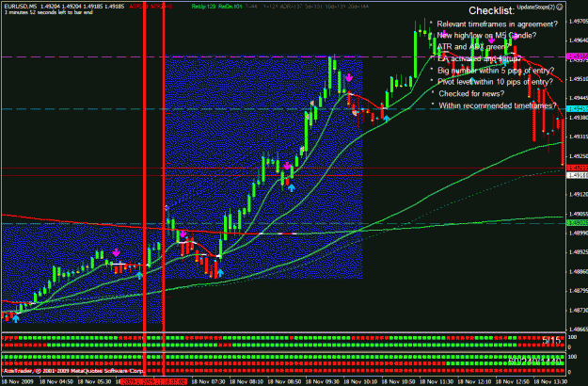The image size is (588, 386).
Task: Click the UpdateStops expert advisor smiley icon
Action: [560, 8]
